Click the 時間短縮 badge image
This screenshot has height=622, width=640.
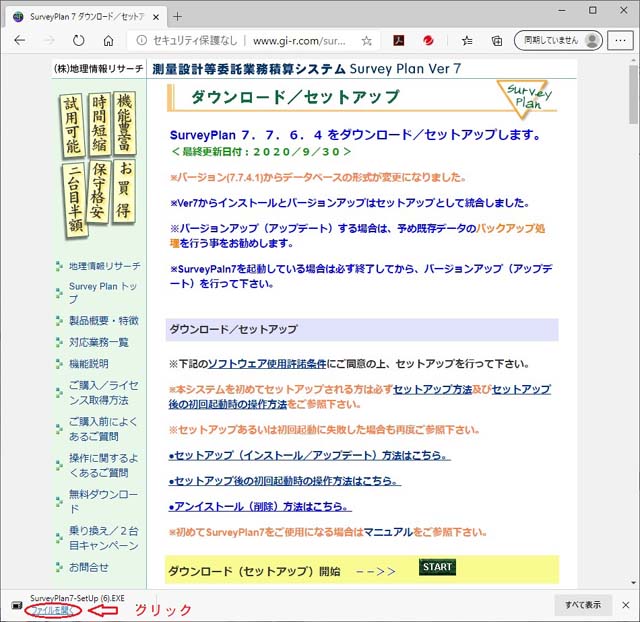coord(99,124)
